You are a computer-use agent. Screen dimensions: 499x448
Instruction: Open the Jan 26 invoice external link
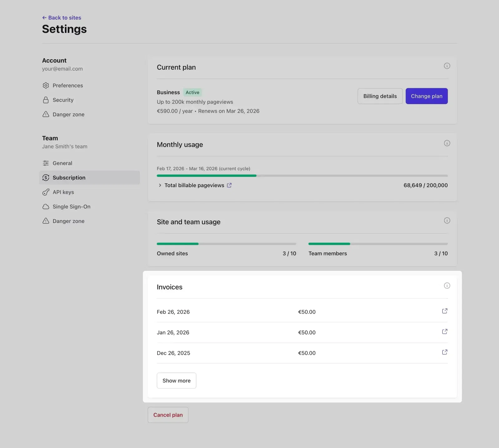[x=445, y=331]
